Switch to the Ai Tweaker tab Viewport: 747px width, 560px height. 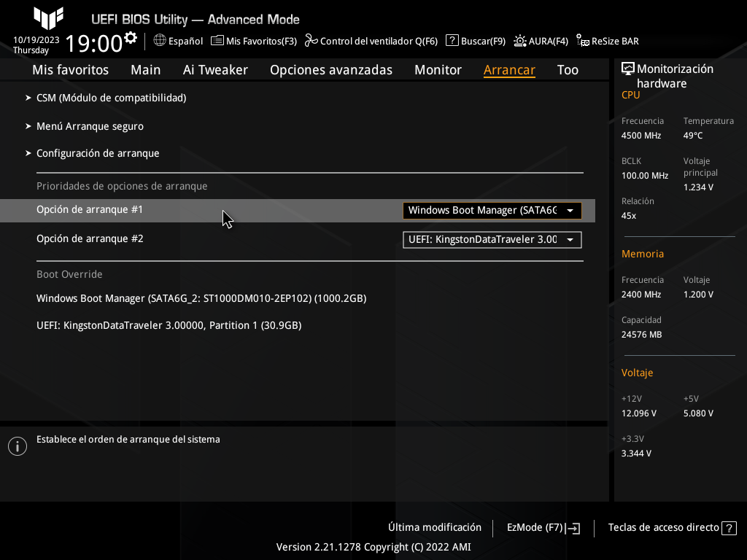pos(215,70)
